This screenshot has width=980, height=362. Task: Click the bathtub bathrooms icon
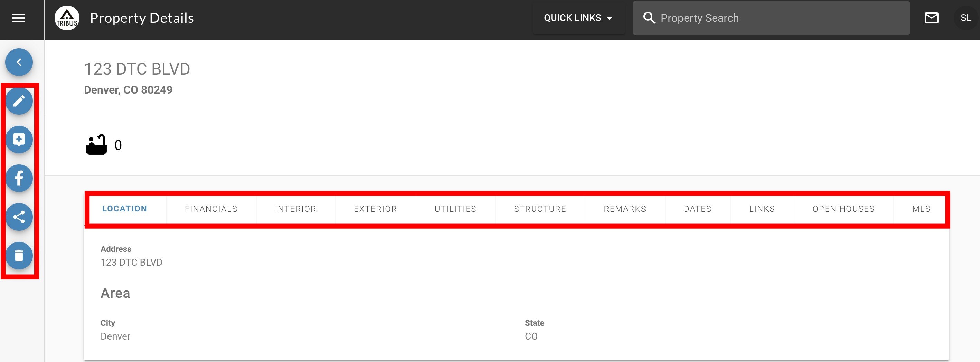coord(96,144)
